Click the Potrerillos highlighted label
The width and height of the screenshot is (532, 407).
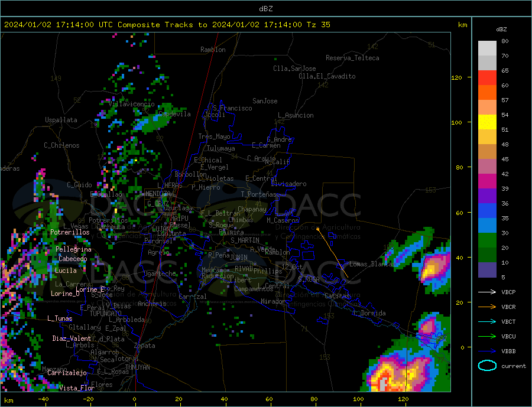70,232
